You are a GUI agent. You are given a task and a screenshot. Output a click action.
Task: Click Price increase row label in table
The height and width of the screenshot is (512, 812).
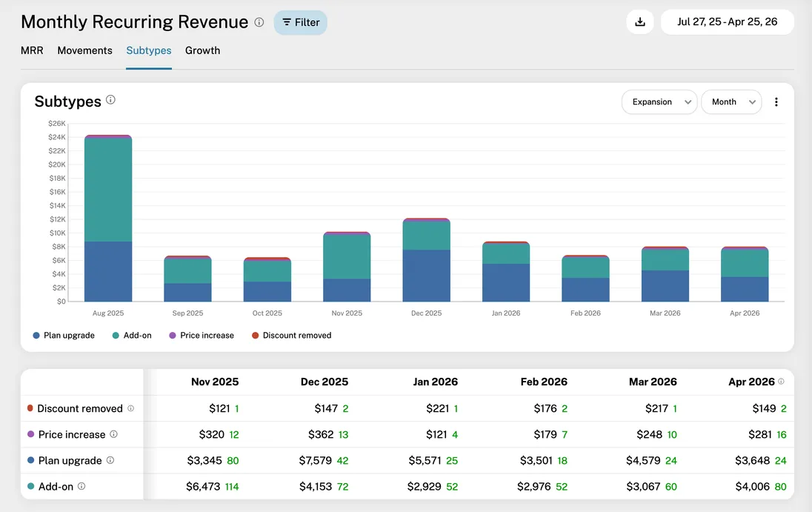pyautogui.click(x=71, y=434)
